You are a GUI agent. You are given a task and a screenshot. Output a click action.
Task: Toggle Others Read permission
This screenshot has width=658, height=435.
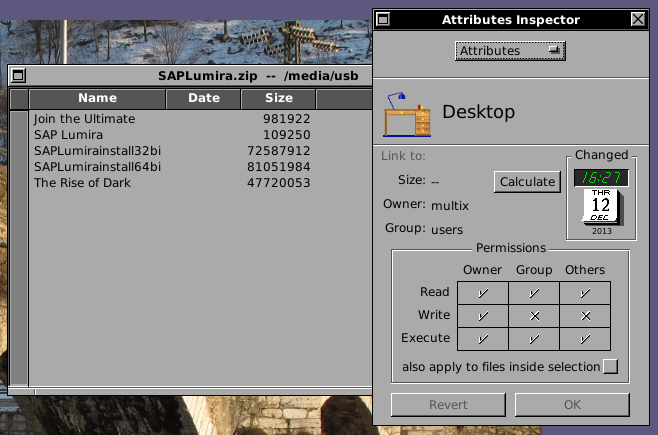[x=585, y=293]
